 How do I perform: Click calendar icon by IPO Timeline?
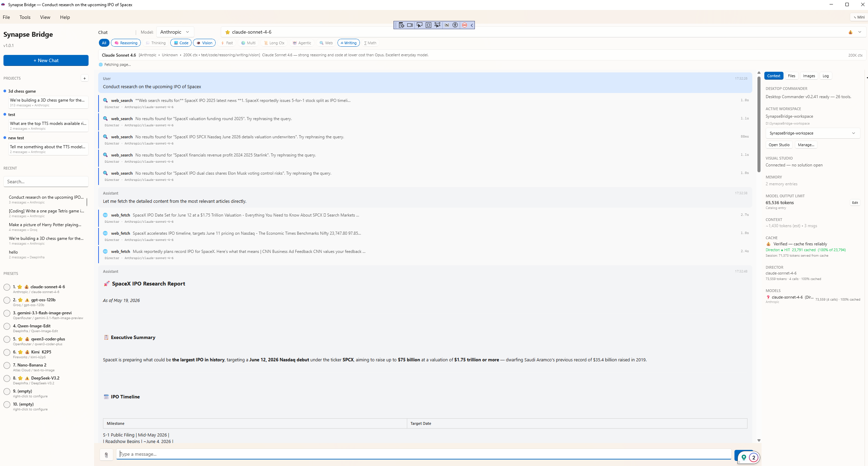(106, 397)
